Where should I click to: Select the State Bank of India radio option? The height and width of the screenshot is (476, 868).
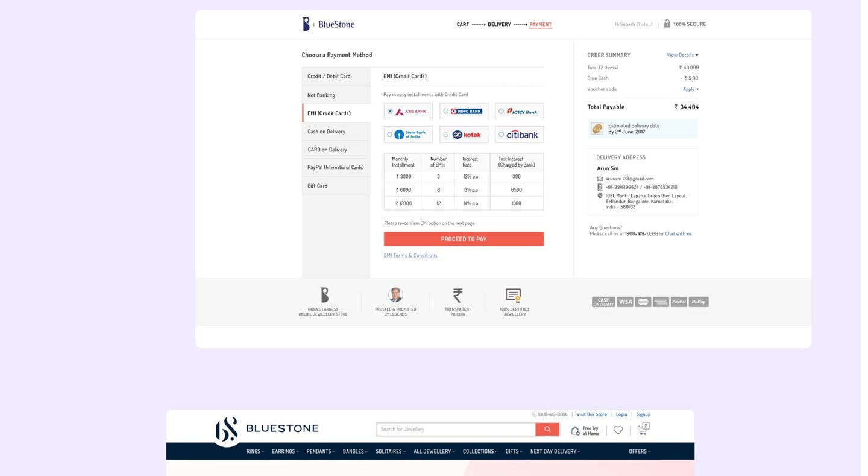390,135
